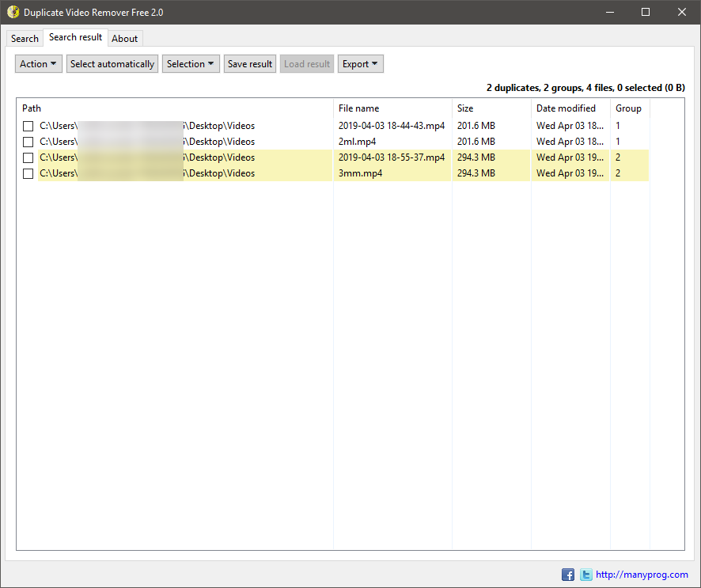Click the Select automatically button
This screenshot has width=701, height=588.
112,64
